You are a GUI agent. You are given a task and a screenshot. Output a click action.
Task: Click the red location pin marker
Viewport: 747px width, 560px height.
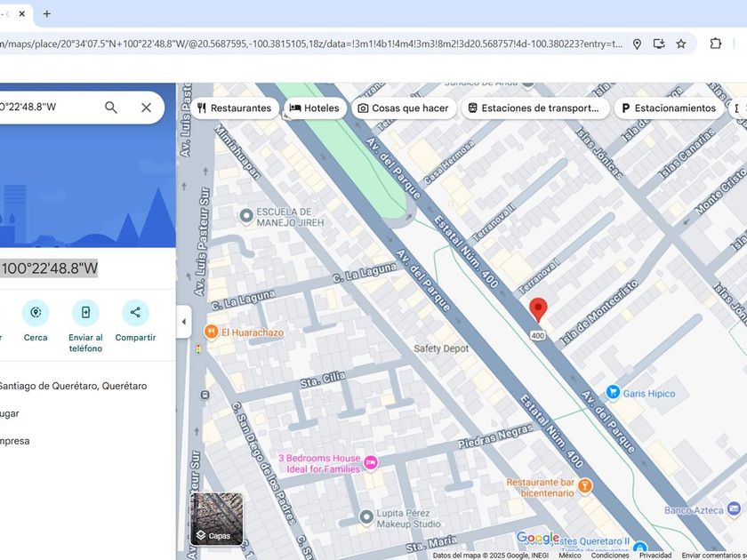coord(538,309)
